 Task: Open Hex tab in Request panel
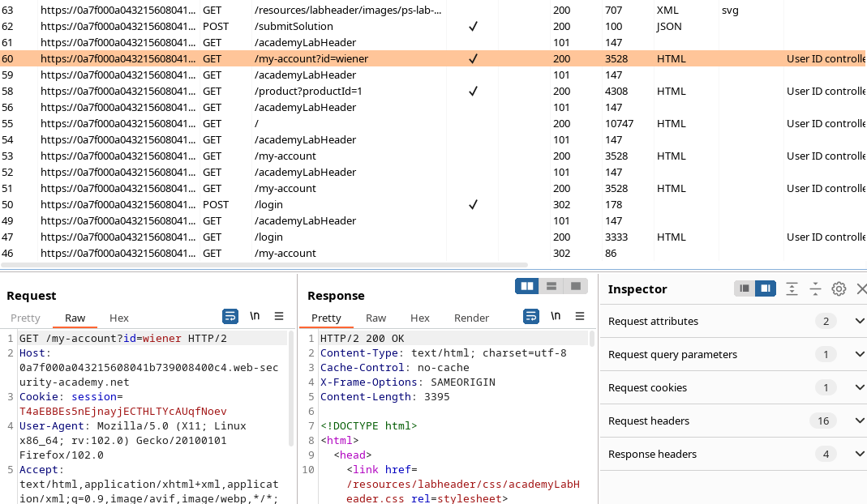119,318
